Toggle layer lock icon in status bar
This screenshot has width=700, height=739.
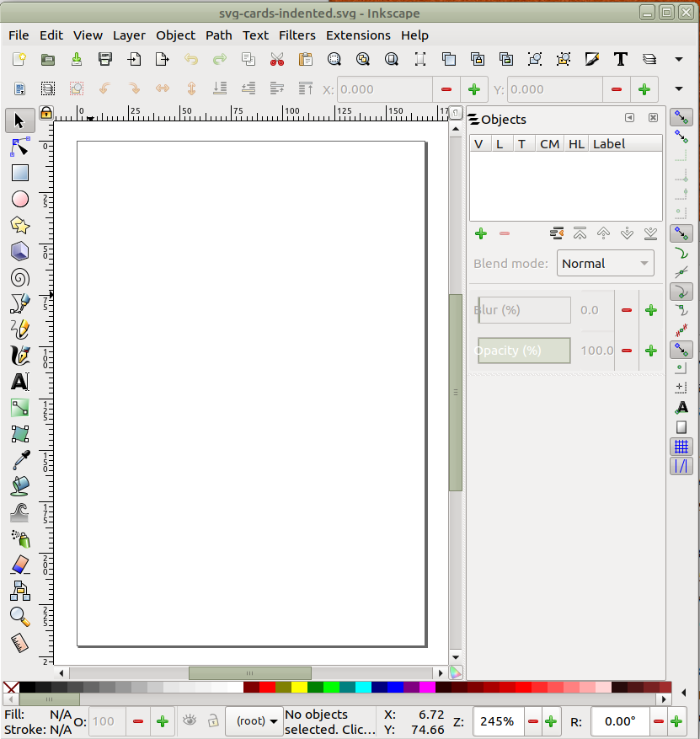pyautogui.click(x=213, y=720)
